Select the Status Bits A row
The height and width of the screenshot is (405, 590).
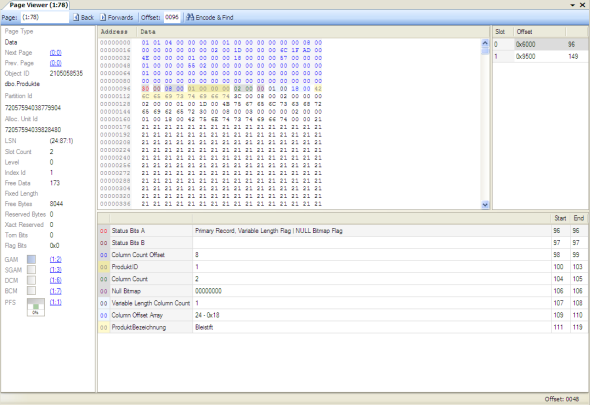(x=343, y=231)
